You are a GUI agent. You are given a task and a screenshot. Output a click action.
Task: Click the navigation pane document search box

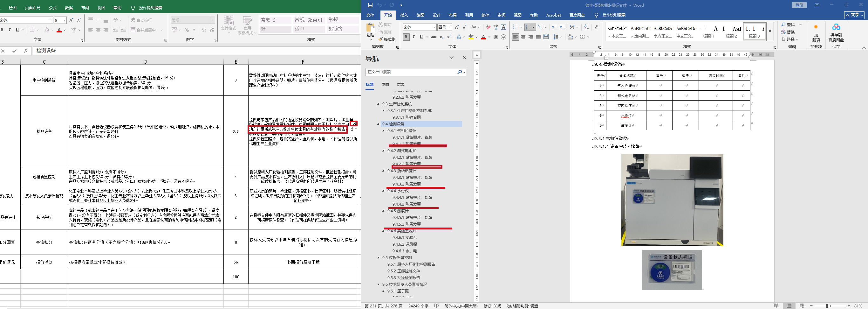click(x=411, y=72)
